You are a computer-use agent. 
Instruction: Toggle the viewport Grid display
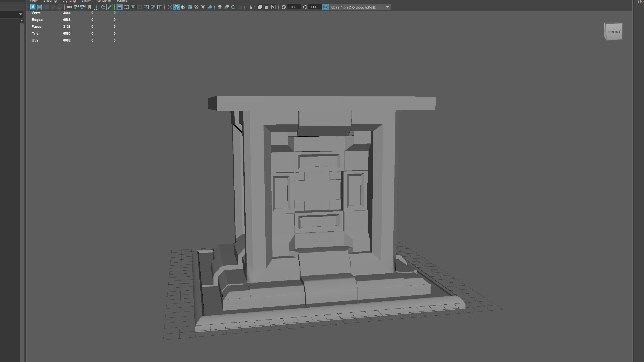click(120, 7)
